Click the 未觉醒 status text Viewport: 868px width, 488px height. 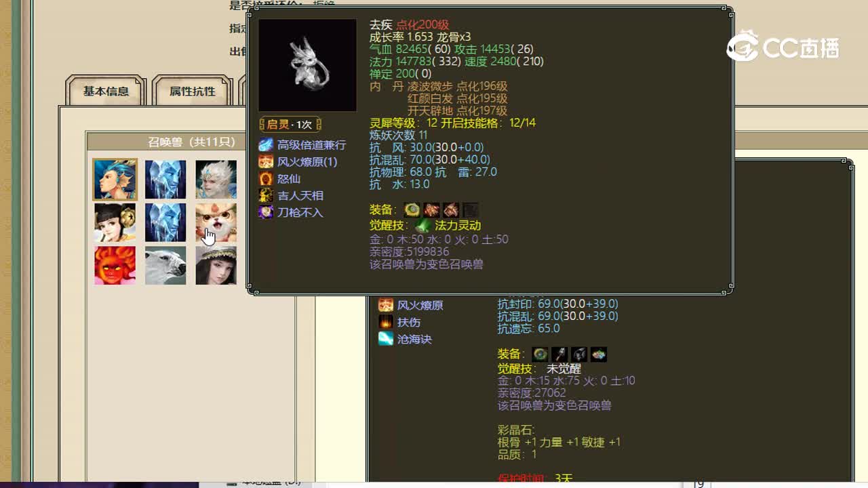tap(564, 369)
